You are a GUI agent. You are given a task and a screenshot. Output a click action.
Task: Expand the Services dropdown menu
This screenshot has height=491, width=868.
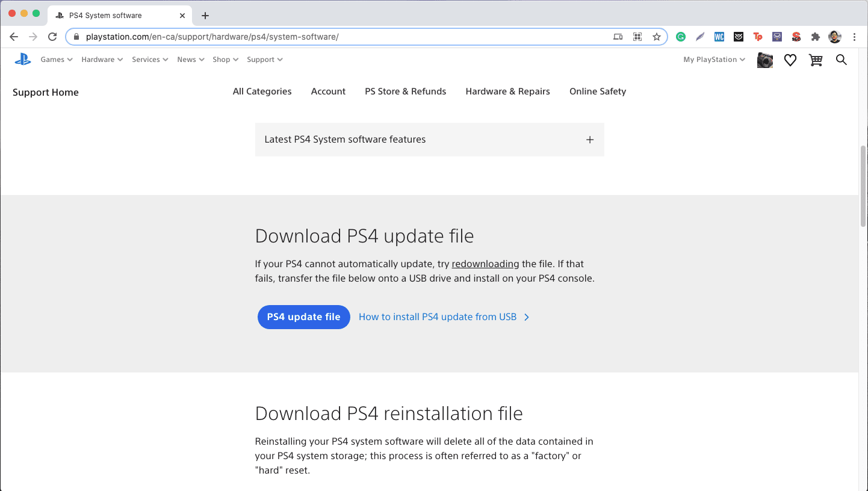point(150,60)
